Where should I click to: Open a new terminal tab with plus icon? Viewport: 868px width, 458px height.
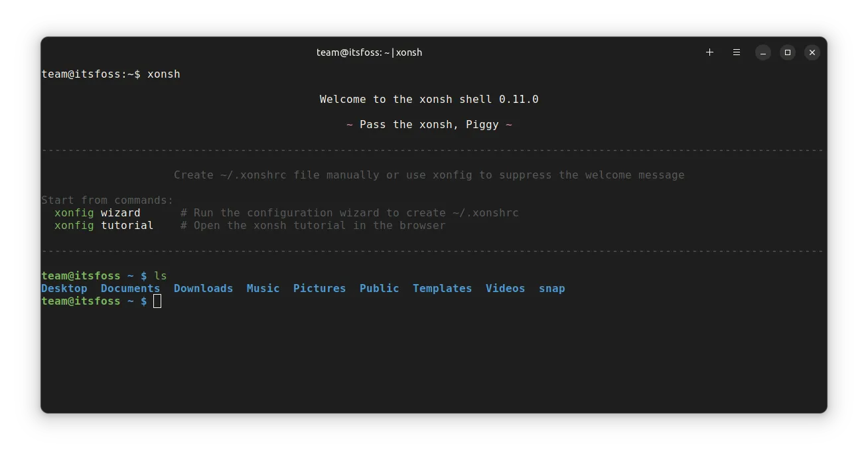(709, 52)
